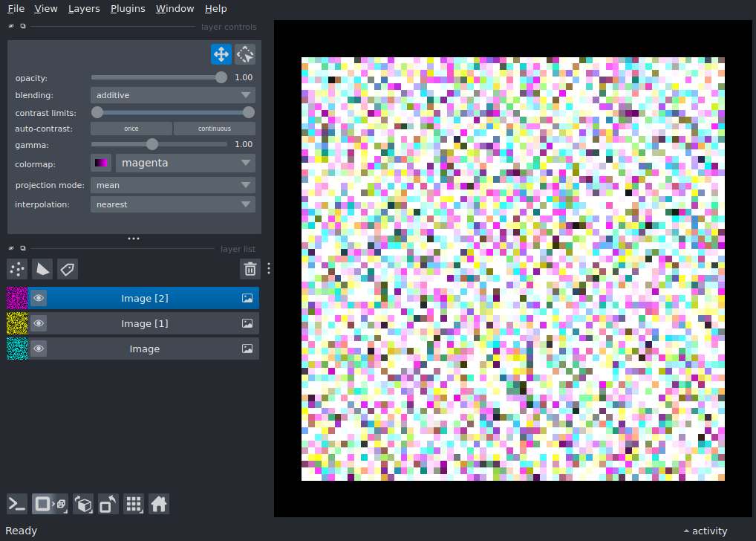Create a new labels layer
Screen dimensions: 756x541
coord(67,269)
